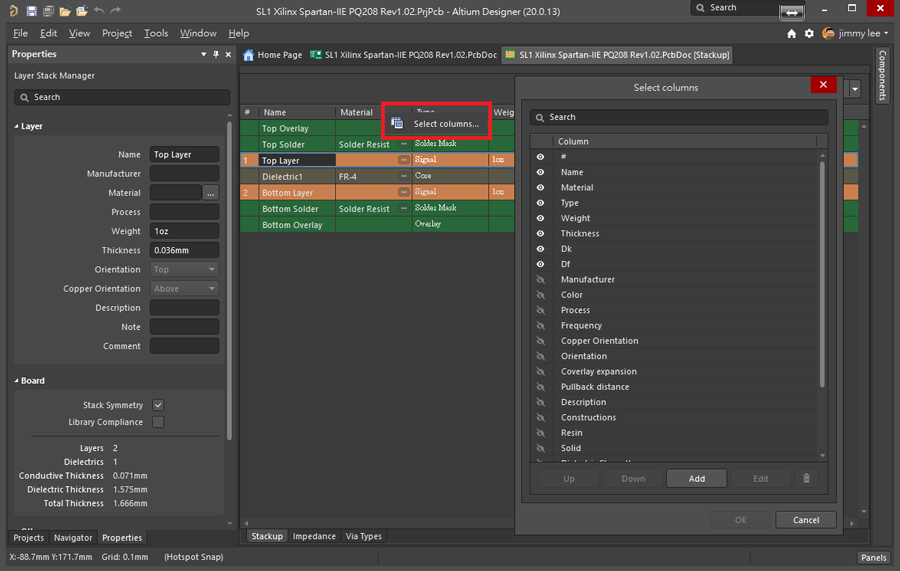Enable the Library Compliance checkbox

point(158,422)
